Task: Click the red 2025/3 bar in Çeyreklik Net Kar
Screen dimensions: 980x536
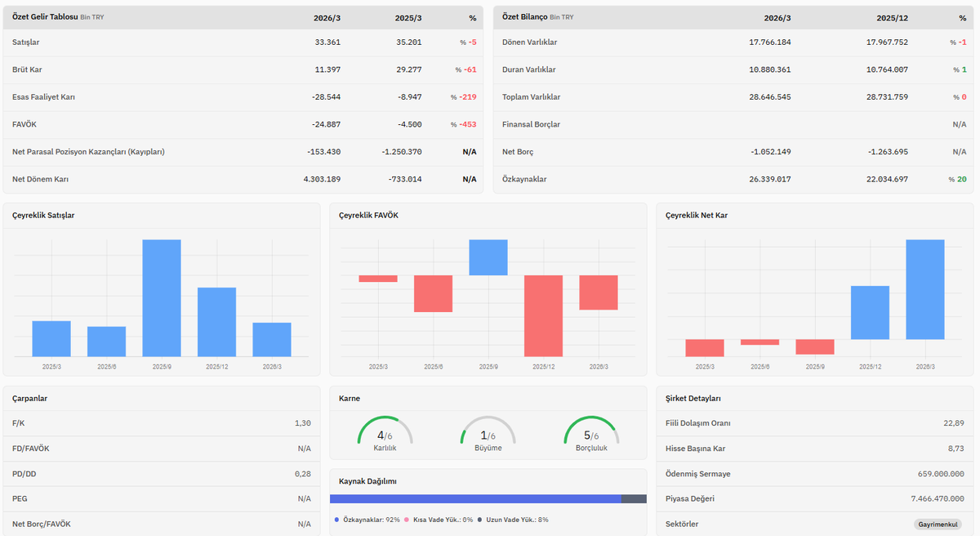Action: 705,347
